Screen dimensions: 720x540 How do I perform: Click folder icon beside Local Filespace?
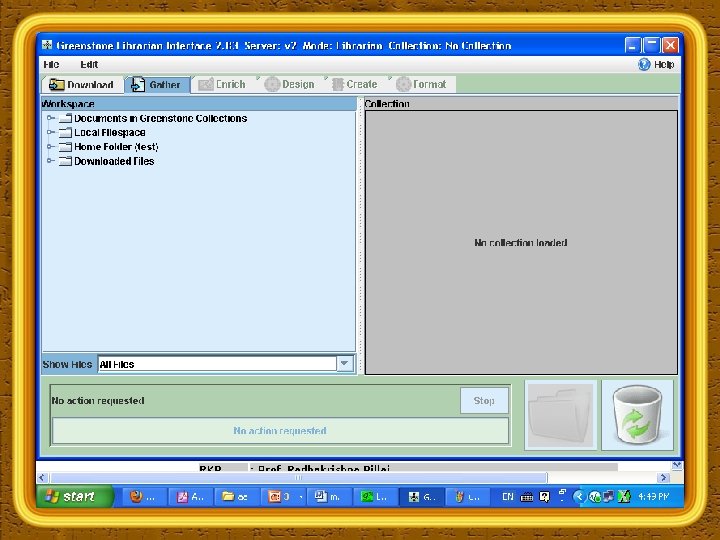pyautogui.click(x=66, y=133)
